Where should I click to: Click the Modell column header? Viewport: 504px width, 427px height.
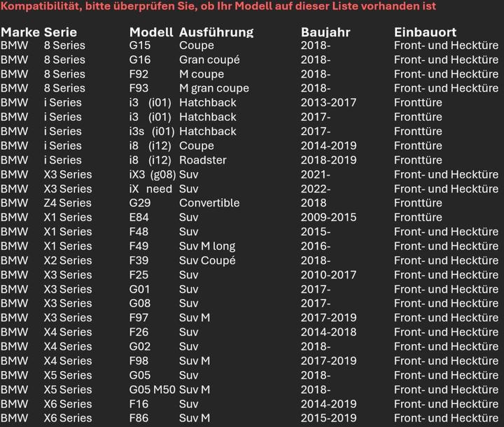click(x=151, y=32)
